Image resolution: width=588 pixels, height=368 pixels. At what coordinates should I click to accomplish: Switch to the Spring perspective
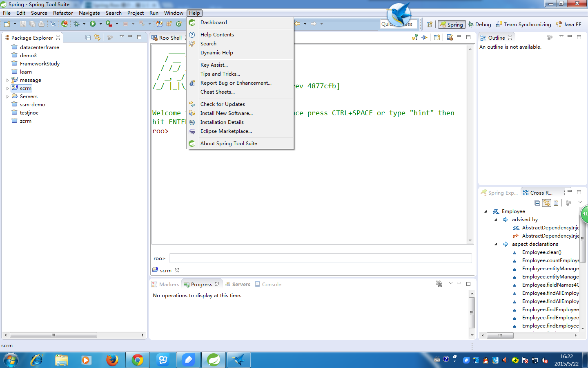[451, 24]
